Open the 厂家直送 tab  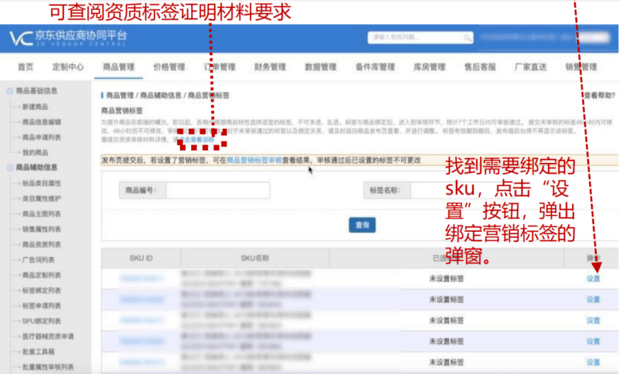[531, 67]
